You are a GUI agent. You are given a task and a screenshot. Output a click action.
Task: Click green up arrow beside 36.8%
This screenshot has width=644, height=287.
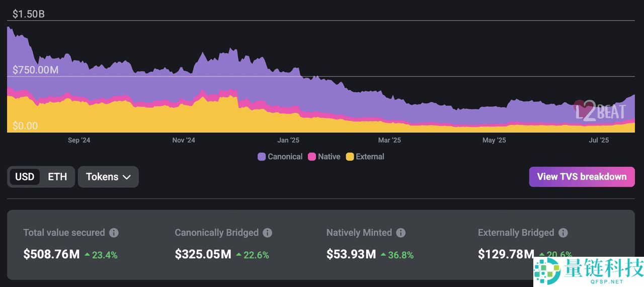pyautogui.click(x=383, y=255)
